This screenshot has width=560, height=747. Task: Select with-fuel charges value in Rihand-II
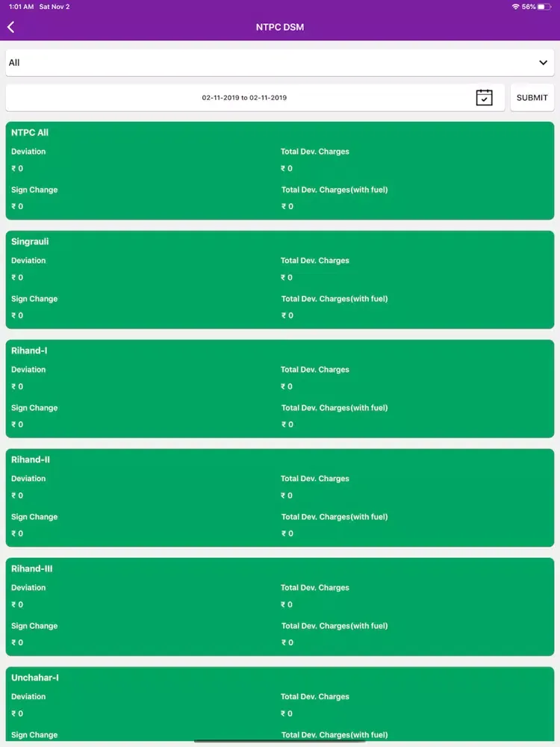[x=287, y=533]
